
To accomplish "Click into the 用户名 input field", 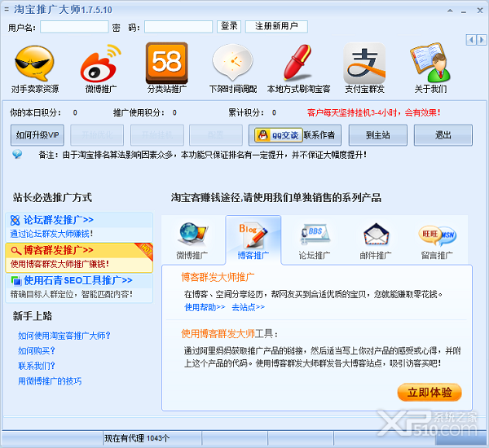I will tap(74, 27).
